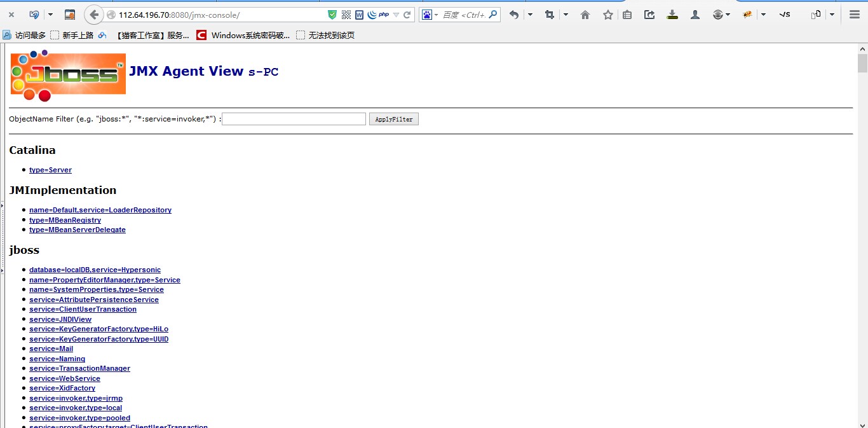Click the picture thumbnail toolbar icon
This screenshot has height=428, width=868.
point(70,15)
